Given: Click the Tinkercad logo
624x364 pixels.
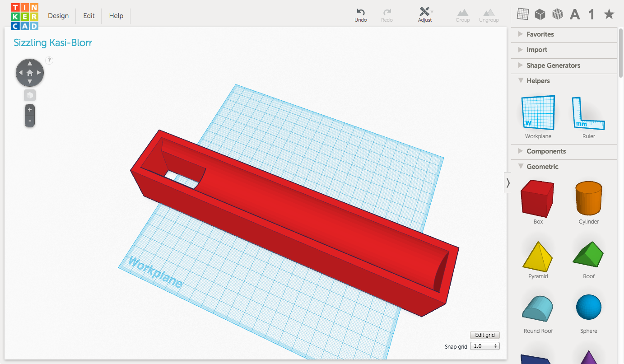Looking at the screenshot, I should point(25,17).
